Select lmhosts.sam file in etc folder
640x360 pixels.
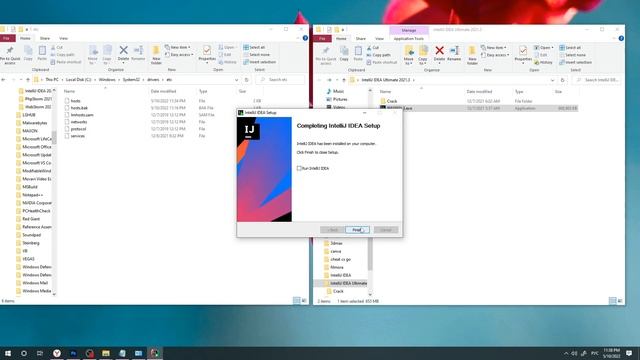(x=82, y=115)
